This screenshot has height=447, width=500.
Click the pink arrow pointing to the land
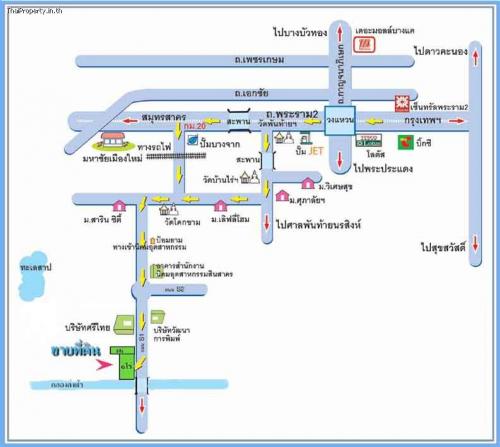point(104,365)
